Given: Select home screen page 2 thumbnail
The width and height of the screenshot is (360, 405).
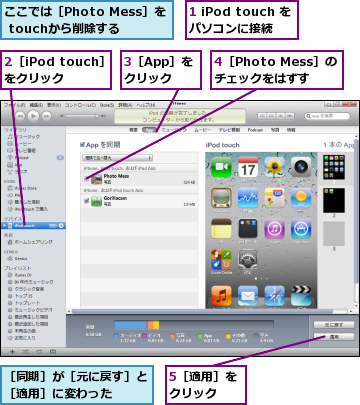Looking at the screenshot, I should tap(334, 200).
